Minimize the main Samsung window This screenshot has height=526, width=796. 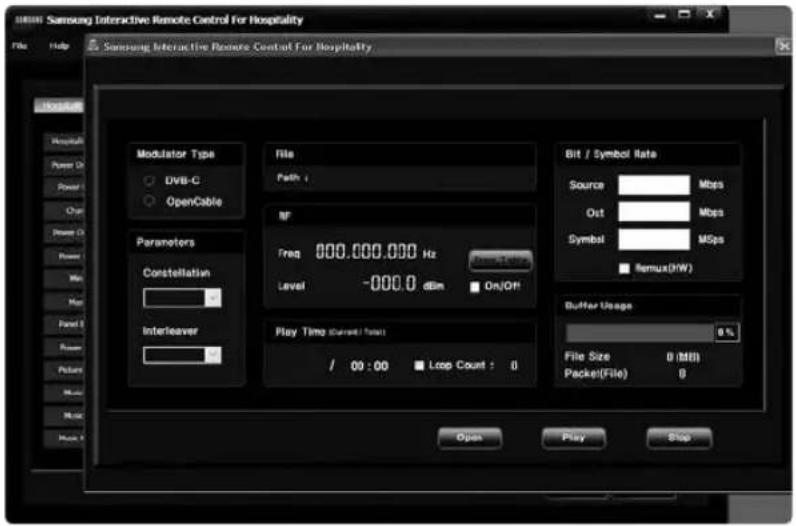(x=660, y=15)
